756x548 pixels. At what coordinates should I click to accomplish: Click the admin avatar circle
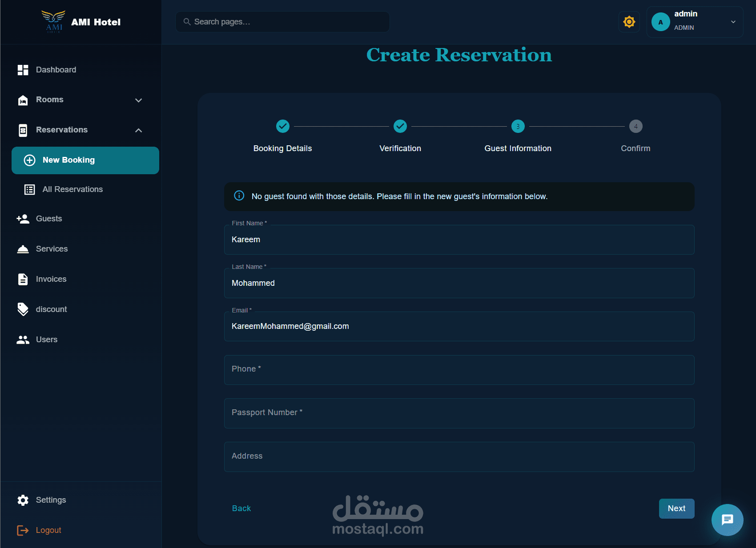660,22
